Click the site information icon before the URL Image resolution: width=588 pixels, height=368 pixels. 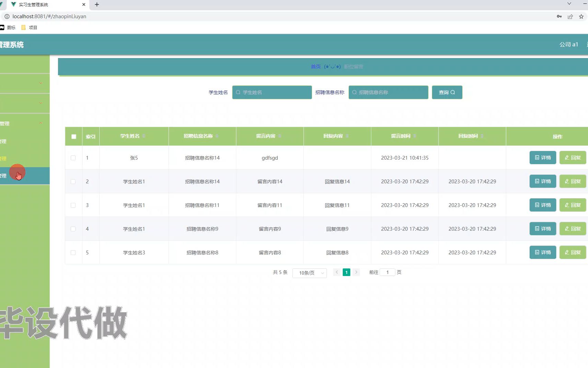point(7,16)
